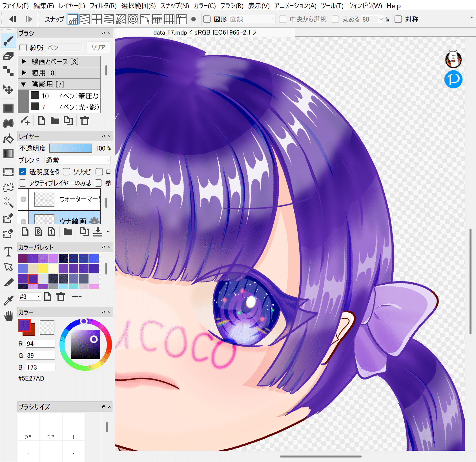Screen dimensions: 476x462
Task: Merge layer down with download-arrow icon
Action: pyautogui.click(x=98, y=231)
